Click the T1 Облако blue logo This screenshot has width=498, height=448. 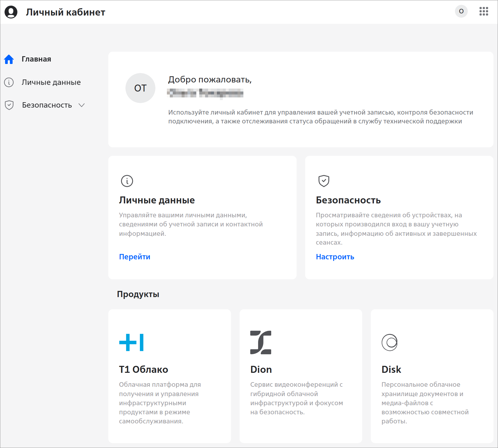click(x=131, y=342)
